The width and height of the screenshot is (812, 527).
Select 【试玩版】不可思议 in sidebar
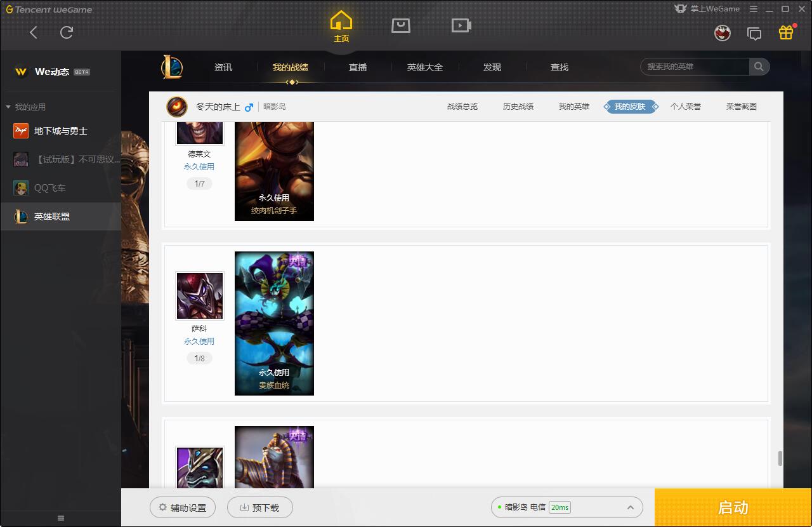point(61,159)
